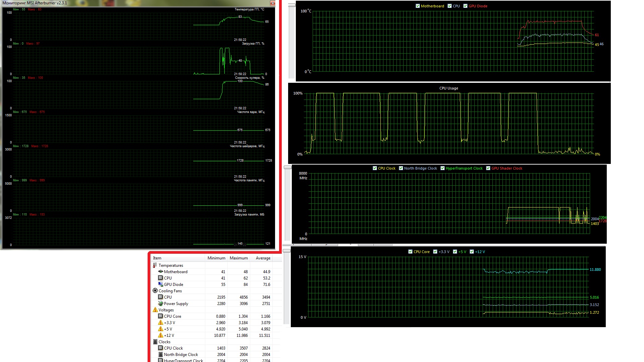This screenshot has height=362, width=644.
Task: Click the Cooling Fans fan icon
Action: pyautogui.click(x=155, y=291)
